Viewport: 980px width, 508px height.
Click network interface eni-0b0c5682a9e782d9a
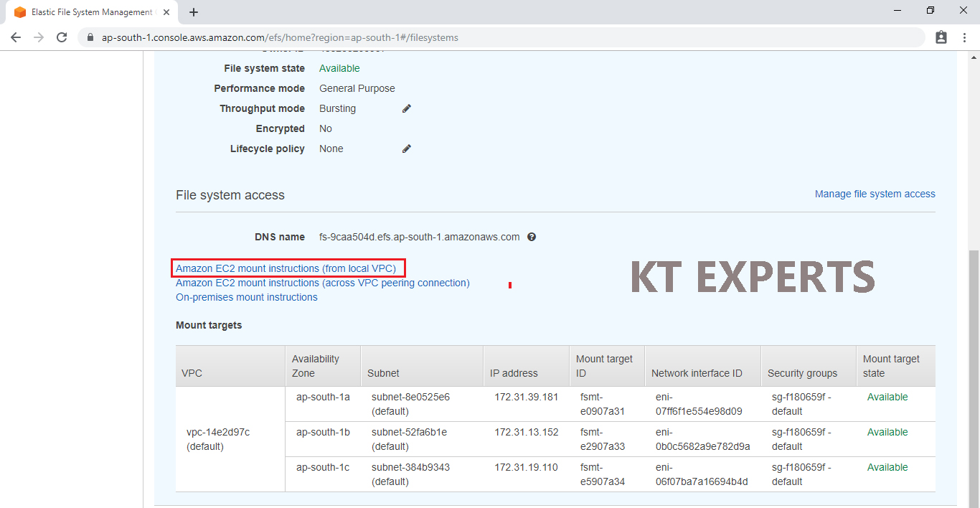tap(703, 439)
